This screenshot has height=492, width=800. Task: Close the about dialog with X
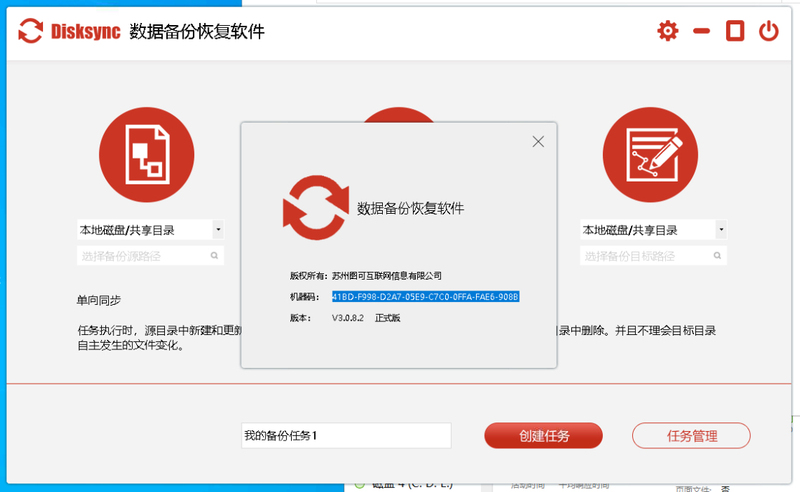coord(538,142)
